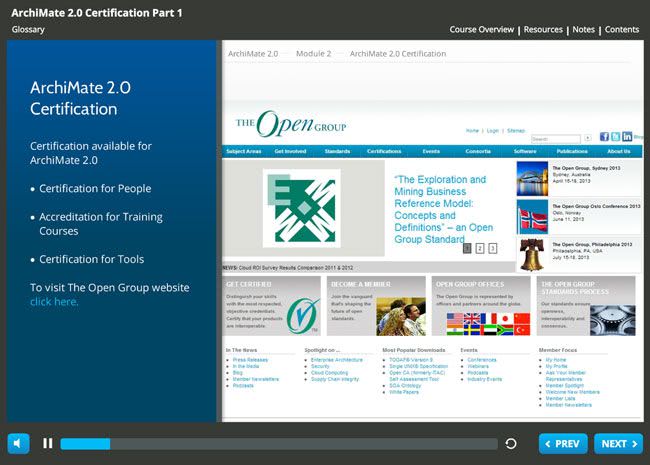Open The Open Group Sydney 2013 event

[586, 168]
